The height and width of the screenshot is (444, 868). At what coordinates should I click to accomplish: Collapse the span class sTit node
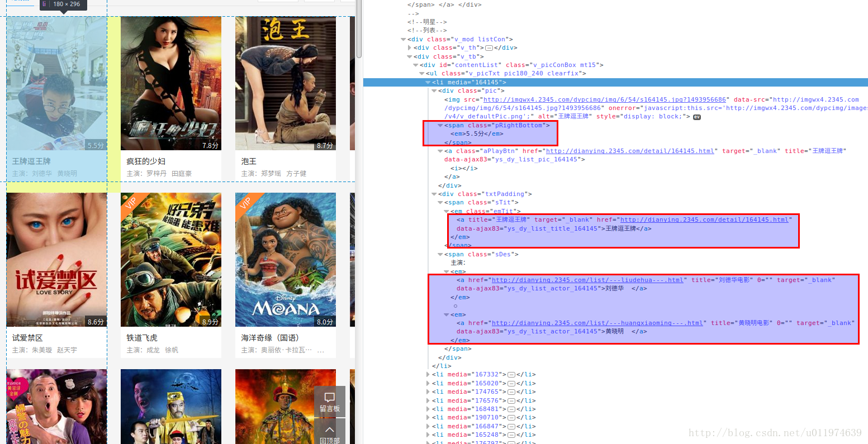440,203
